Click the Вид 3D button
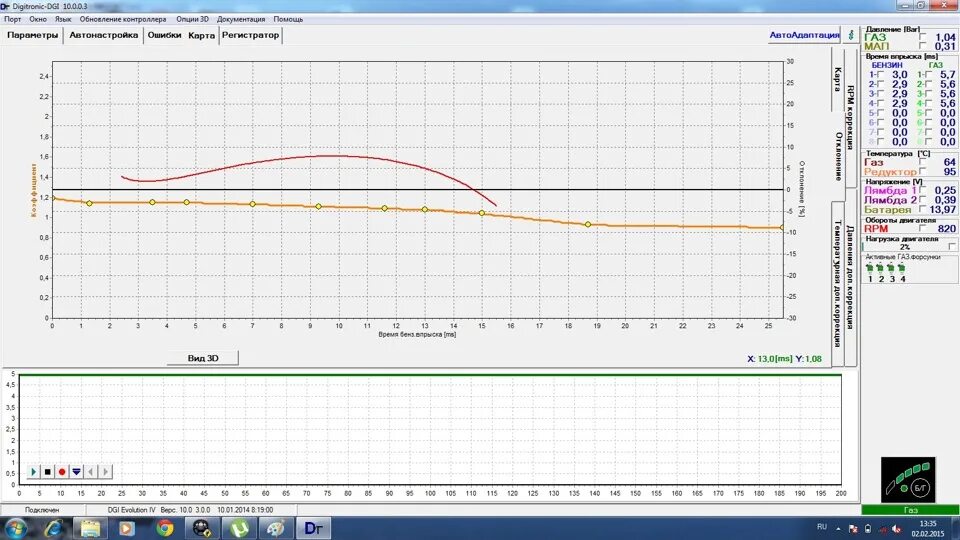 tap(203, 358)
